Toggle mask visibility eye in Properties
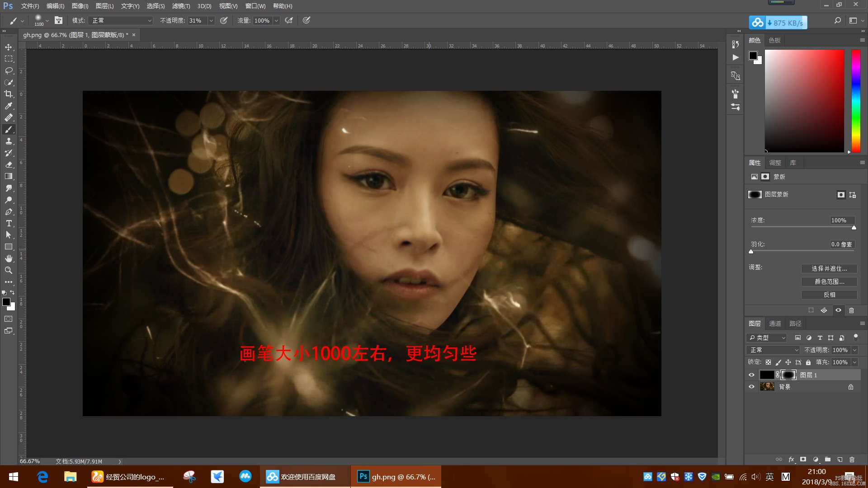Viewport: 868px width, 488px height. pyautogui.click(x=838, y=310)
